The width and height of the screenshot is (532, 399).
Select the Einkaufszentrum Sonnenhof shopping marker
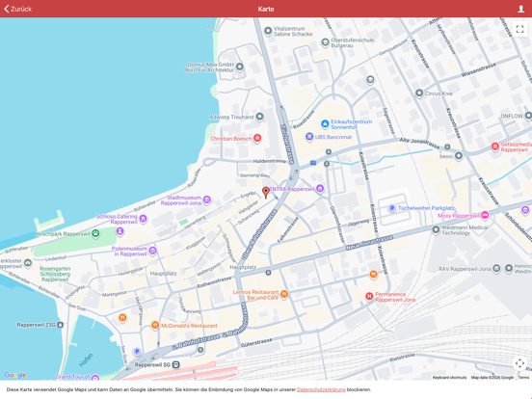pos(325,123)
